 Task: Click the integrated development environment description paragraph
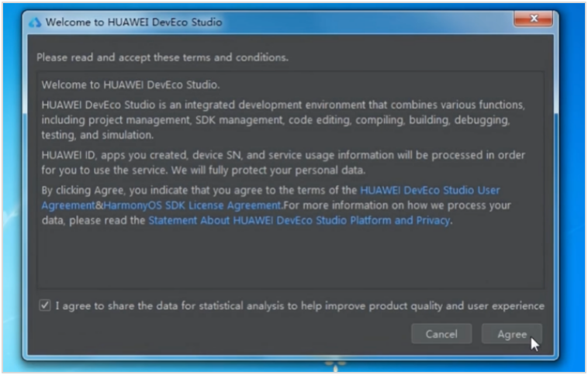pos(283,120)
